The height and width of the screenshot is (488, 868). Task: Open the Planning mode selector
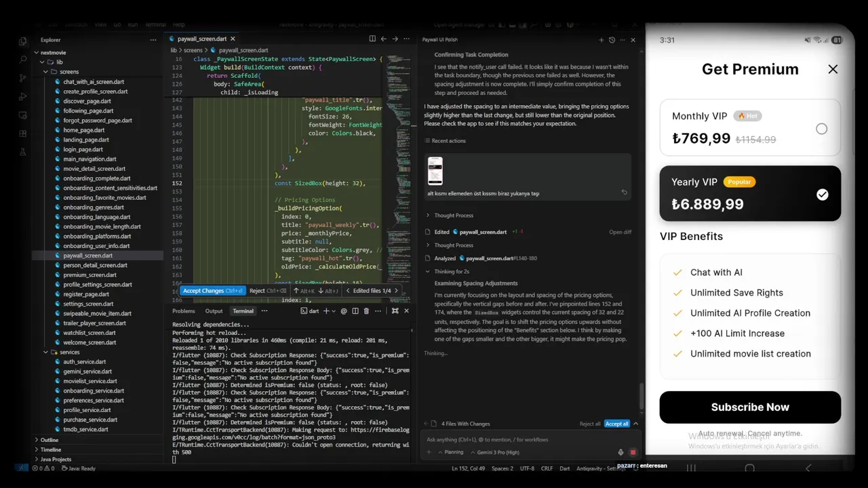450,452
